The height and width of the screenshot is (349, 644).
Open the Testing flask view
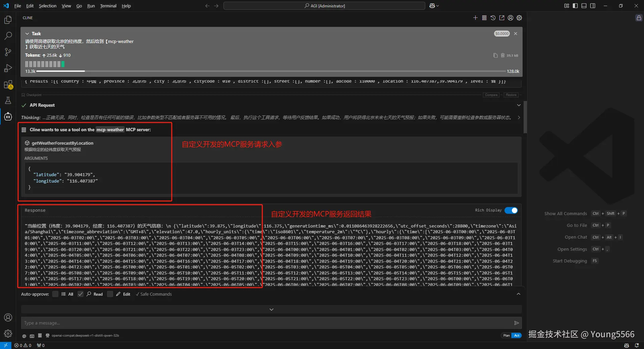coord(8,100)
